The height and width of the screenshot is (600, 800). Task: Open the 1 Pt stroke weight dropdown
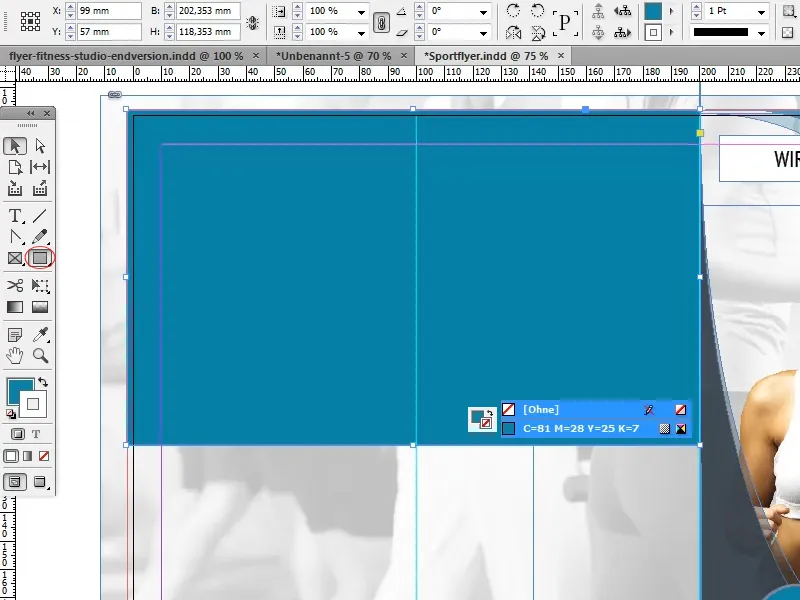tap(761, 12)
